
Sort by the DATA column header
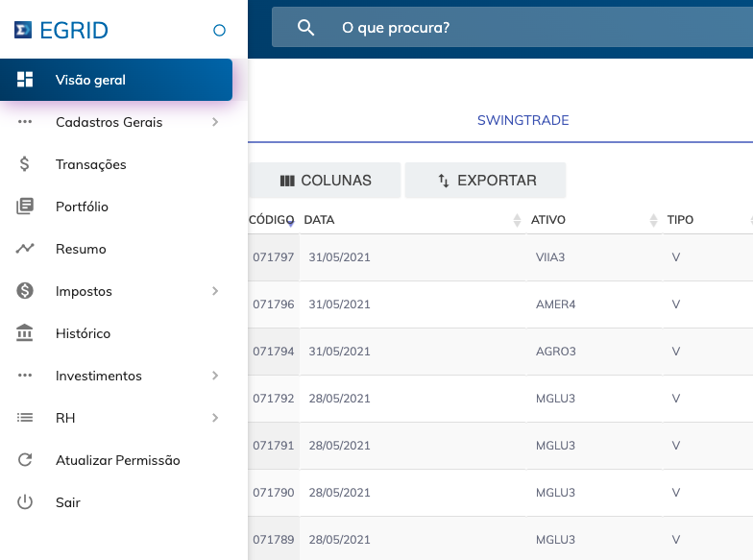(x=320, y=220)
